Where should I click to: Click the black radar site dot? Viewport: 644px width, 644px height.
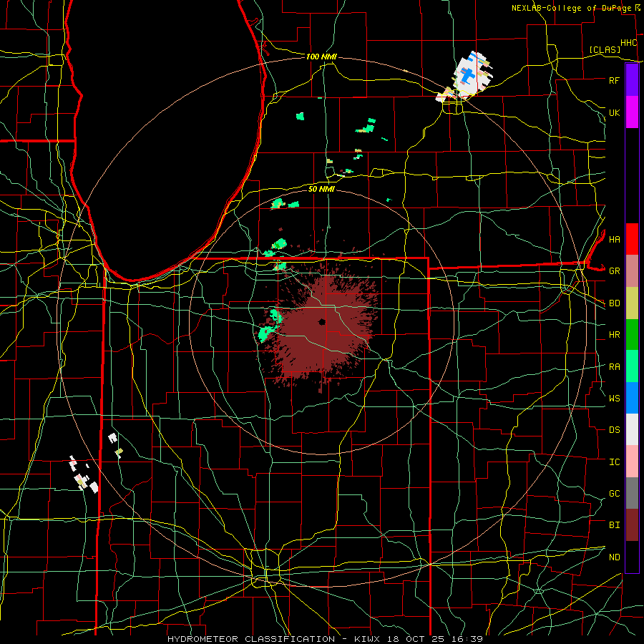click(322, 322)
